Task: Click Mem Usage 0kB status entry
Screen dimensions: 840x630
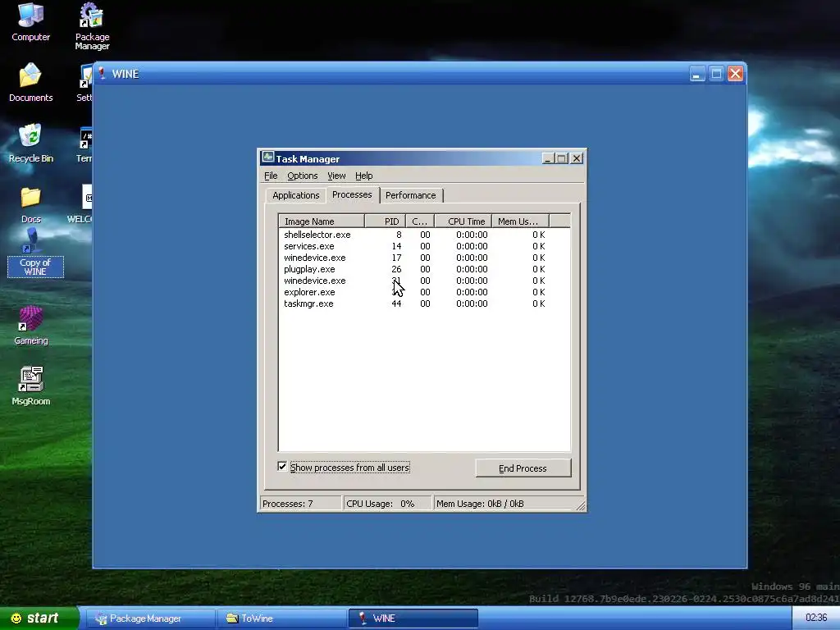Action: pyautogui.click(x=504, y=504)
